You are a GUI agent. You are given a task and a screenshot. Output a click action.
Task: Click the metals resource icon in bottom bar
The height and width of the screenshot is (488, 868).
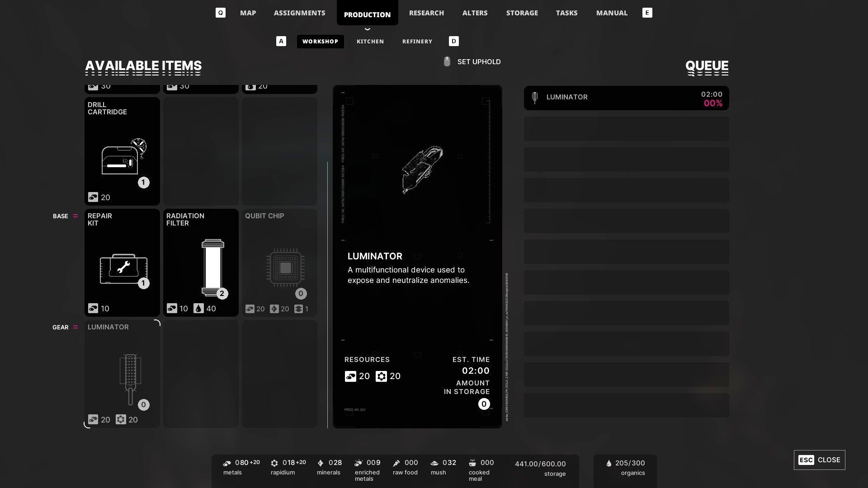tap(227, 463)
